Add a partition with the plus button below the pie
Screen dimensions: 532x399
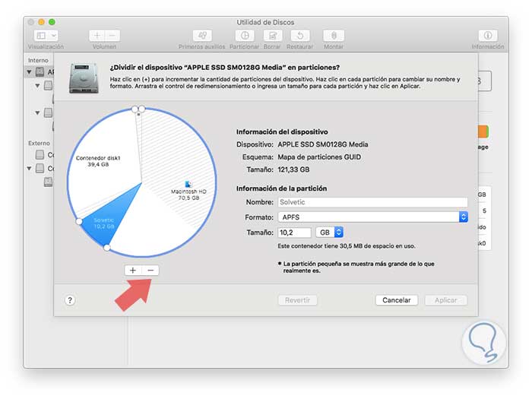coord(133,271)
